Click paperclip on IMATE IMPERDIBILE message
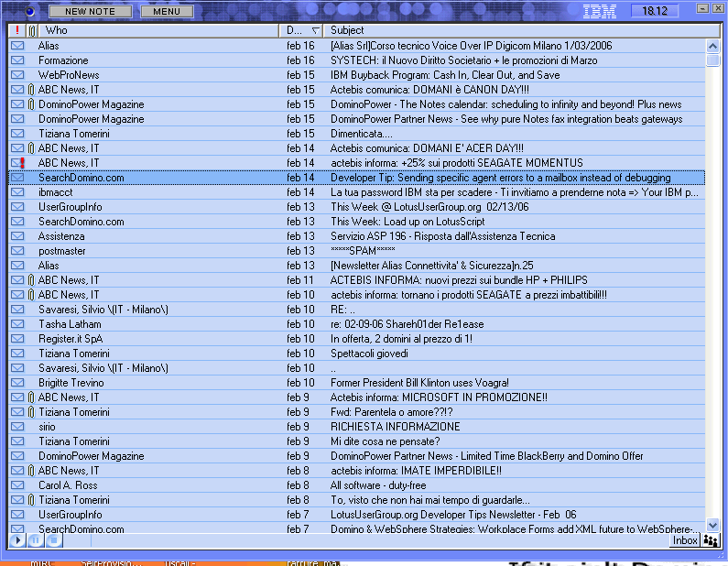728x566 pixels. pos(31,471)
